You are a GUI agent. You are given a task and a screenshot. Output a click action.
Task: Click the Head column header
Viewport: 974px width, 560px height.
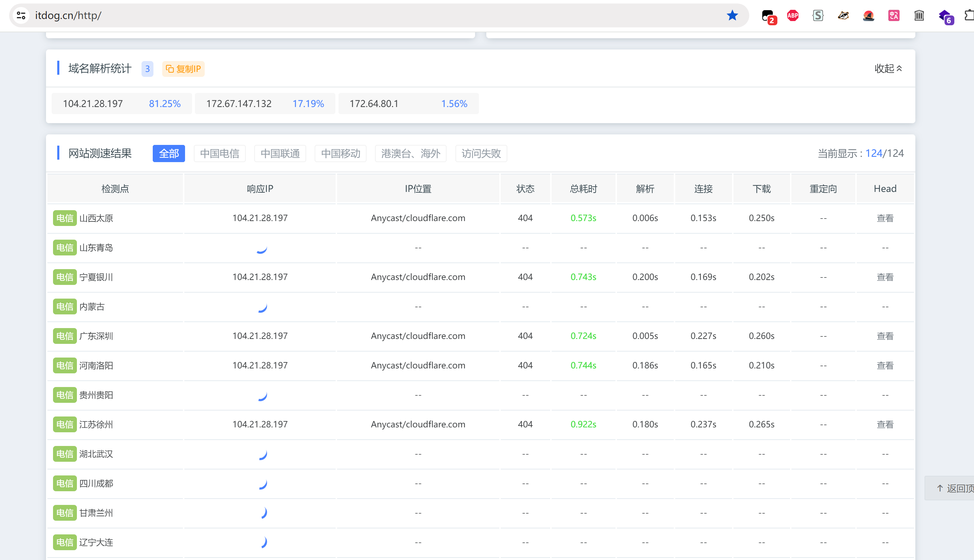click(885, 188)
